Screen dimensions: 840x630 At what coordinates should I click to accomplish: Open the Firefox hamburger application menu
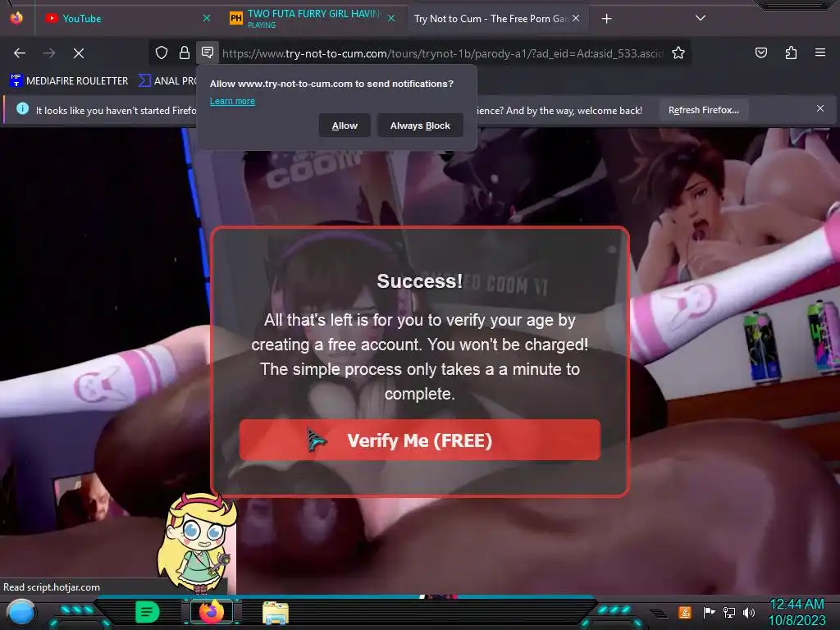(x=820, y=52)
